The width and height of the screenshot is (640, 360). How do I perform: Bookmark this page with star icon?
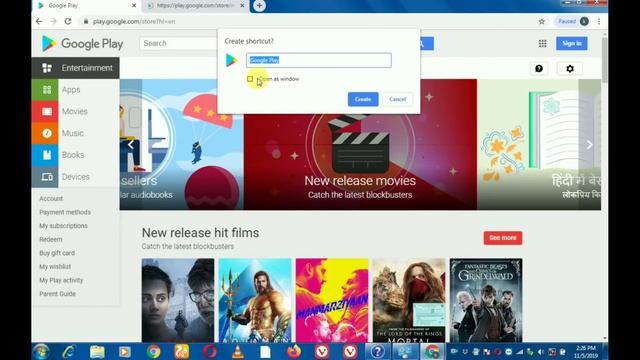tap(542, 22)
